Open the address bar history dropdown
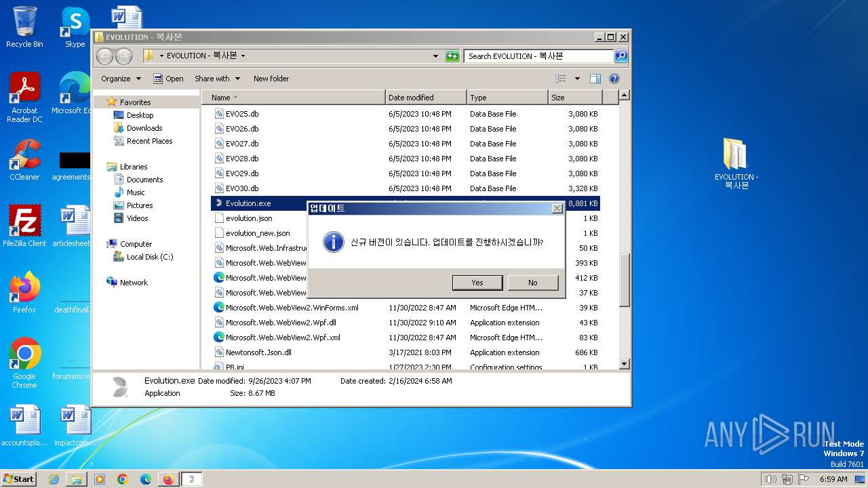The image size is (868, 488). click(435, 56)
